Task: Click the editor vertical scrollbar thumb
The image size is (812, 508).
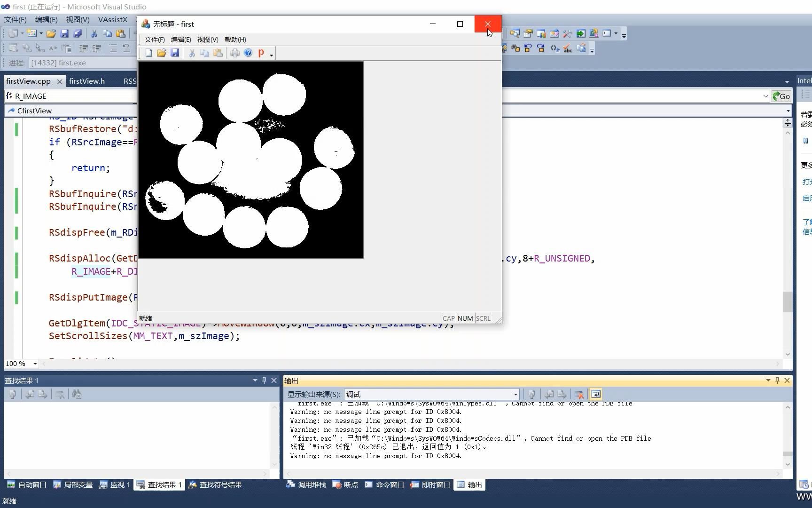Action: coord(788,302)
